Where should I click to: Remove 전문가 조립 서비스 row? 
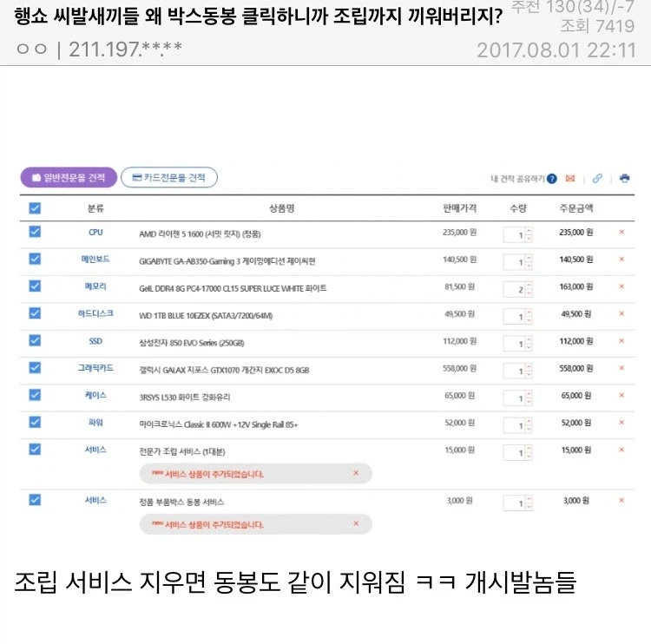pos(621,450)
